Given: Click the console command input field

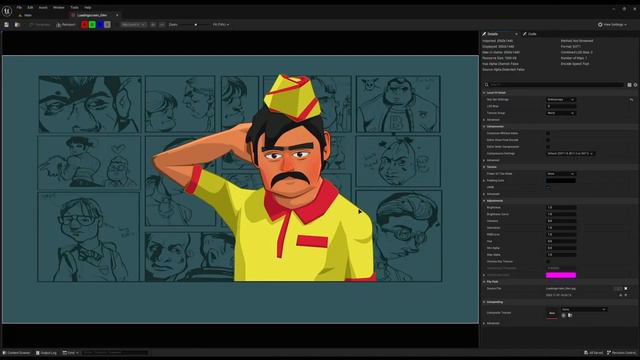Looking at the screenshot, I should coord(114,353).
